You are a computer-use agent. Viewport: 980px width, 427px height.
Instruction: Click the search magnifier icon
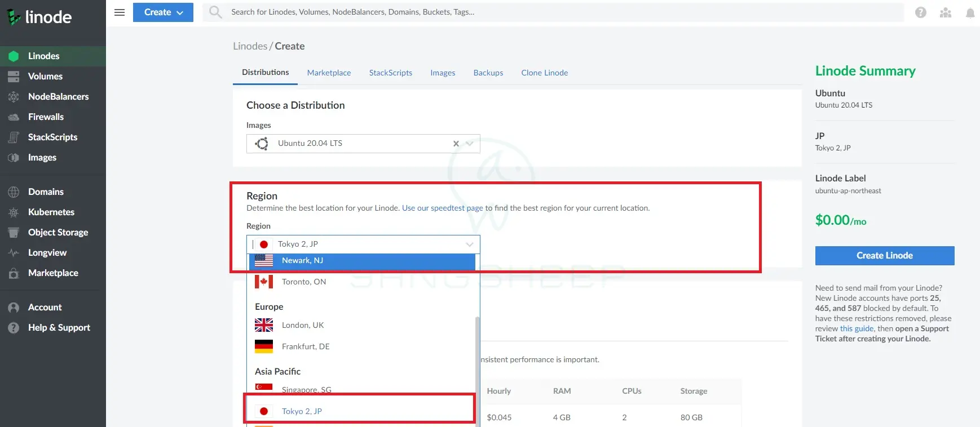click(215, 12)
